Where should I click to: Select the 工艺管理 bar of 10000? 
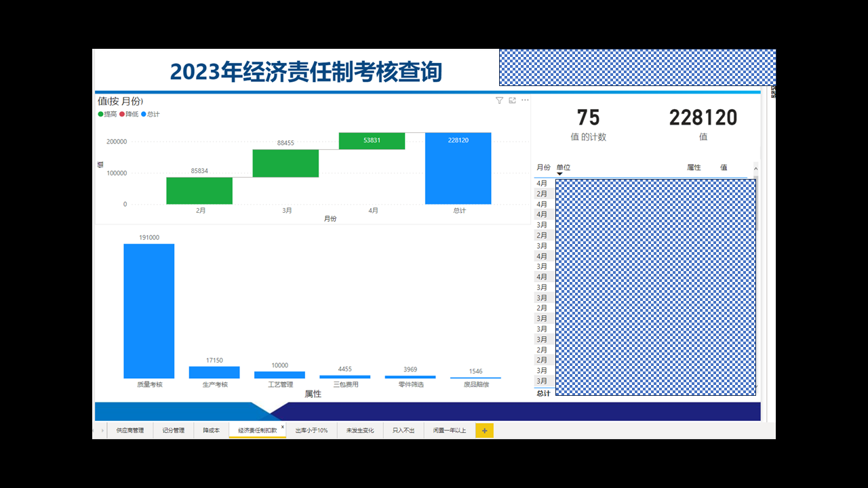coord(279,375)
